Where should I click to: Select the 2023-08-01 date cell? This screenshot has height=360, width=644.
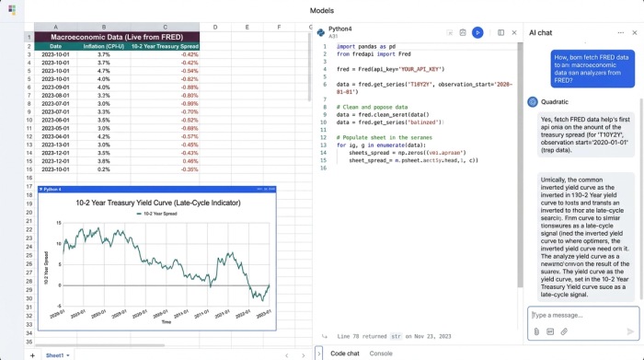[55, 96]
